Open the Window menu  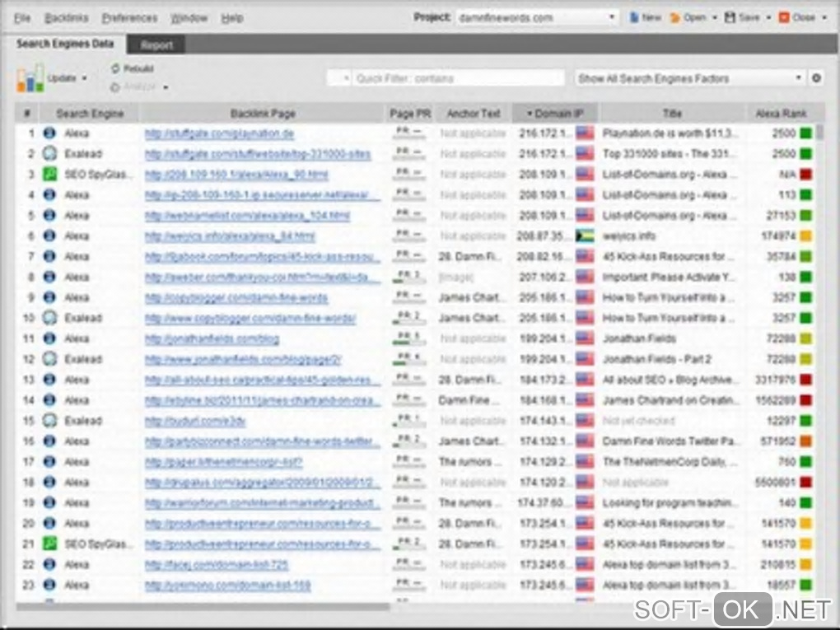click(189, 18)
